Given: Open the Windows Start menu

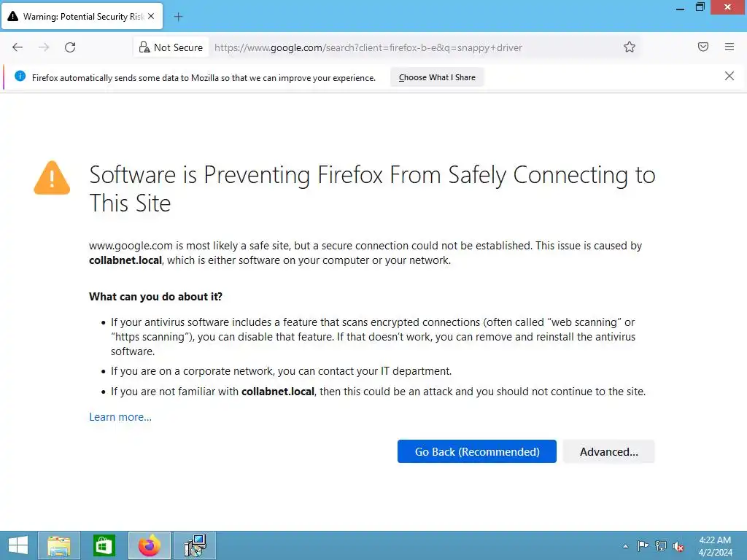Looking at the screenshot, I should (18, 545).
